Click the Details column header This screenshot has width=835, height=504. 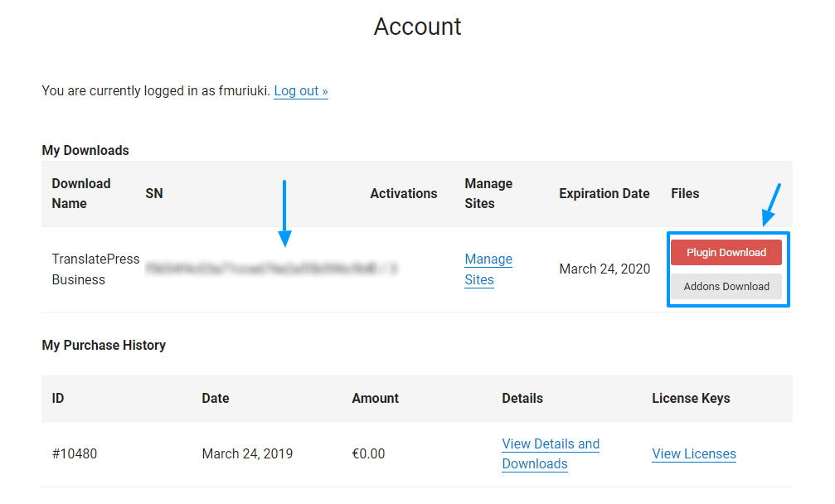(522, 399)
